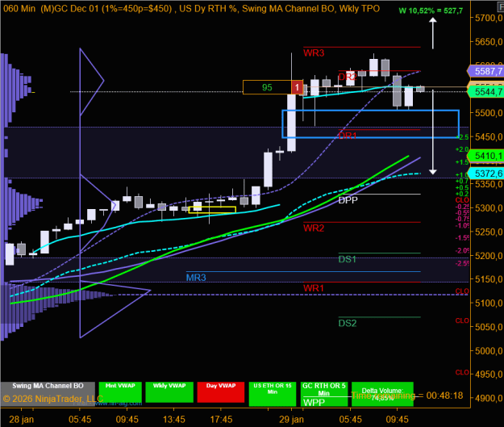Toggle the Mnt VWAP button
This screenshot has width=504, height=427.
(x=120, y=392)
